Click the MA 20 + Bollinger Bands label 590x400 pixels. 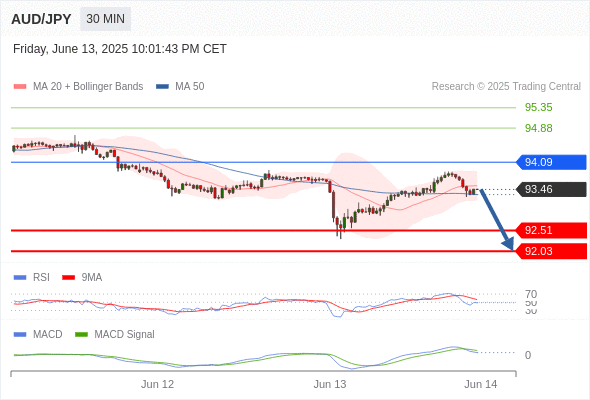coord(88,87)
